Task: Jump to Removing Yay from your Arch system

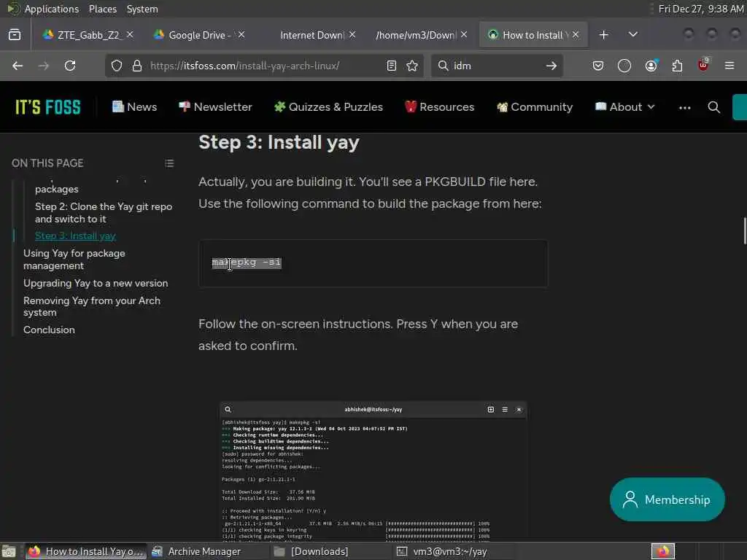Action: point(92,307)
